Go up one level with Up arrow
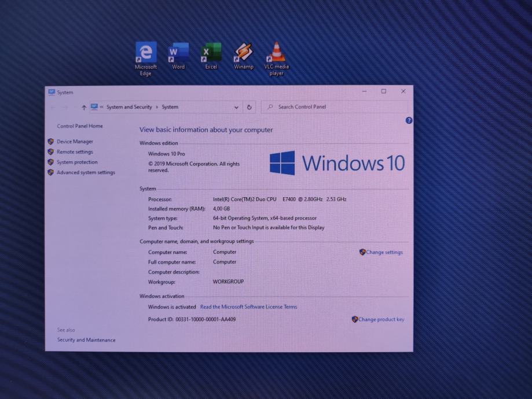 84,108
